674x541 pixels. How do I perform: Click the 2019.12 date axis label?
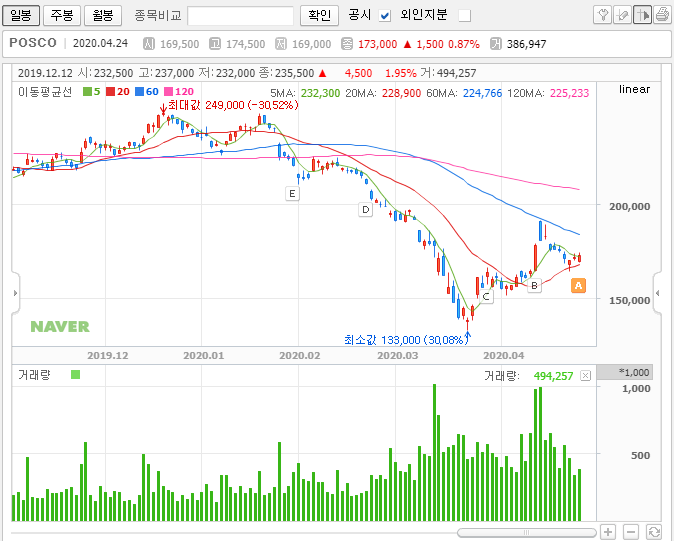point(107,356)
